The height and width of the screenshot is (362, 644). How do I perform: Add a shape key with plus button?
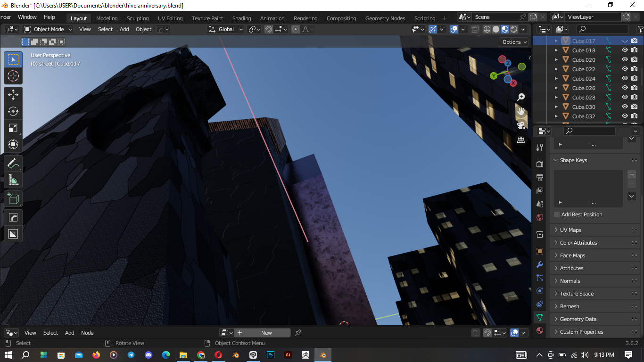632,174
